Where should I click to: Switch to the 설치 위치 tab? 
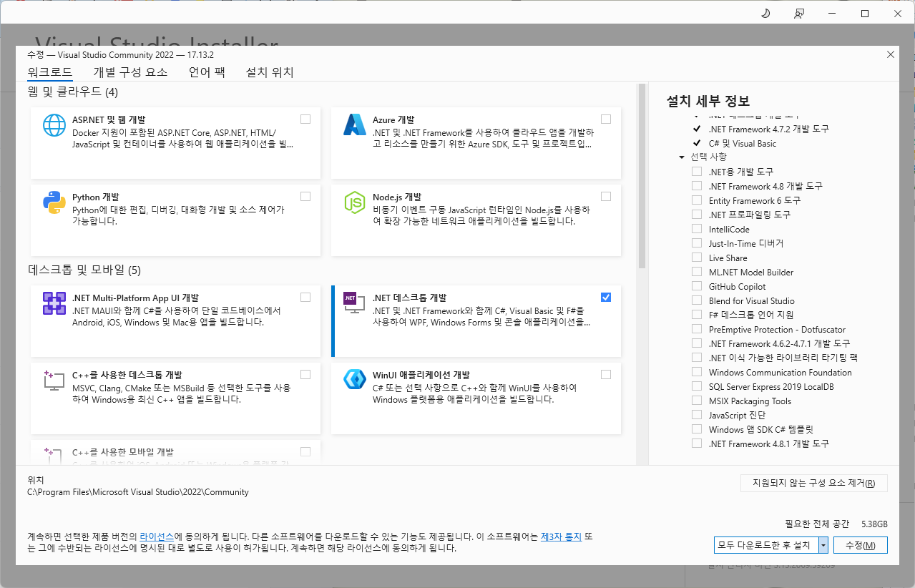[x=270, y=72]
